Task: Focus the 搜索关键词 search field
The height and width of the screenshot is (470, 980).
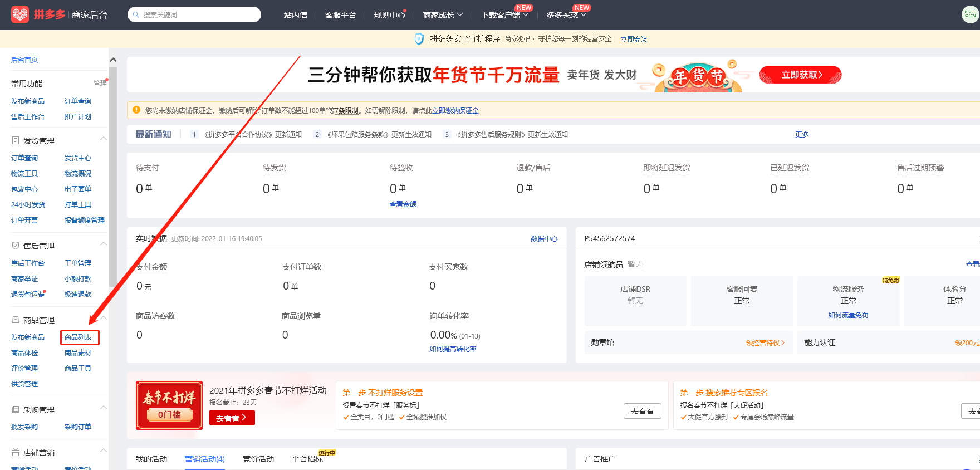Action: click(194, 14)
